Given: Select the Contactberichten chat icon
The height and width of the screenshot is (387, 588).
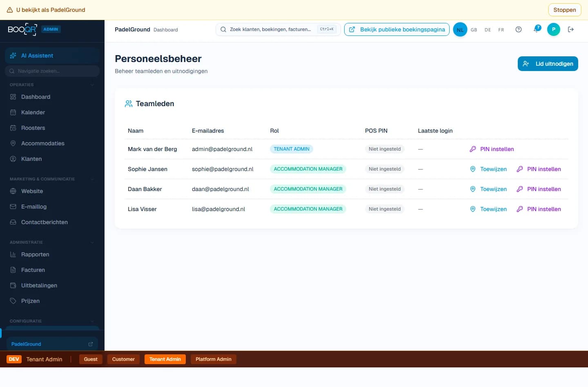Looking at the screenshot, I should (x=13, y=222).
